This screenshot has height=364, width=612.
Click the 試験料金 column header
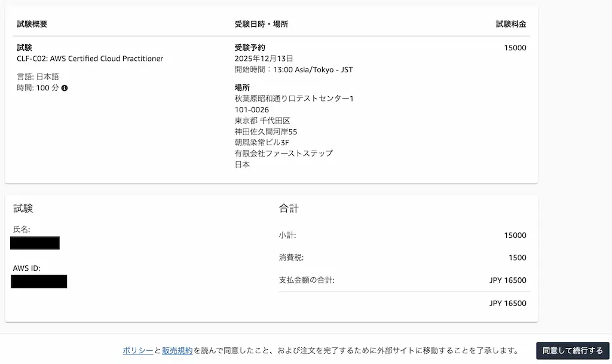[x=511, y=24]
